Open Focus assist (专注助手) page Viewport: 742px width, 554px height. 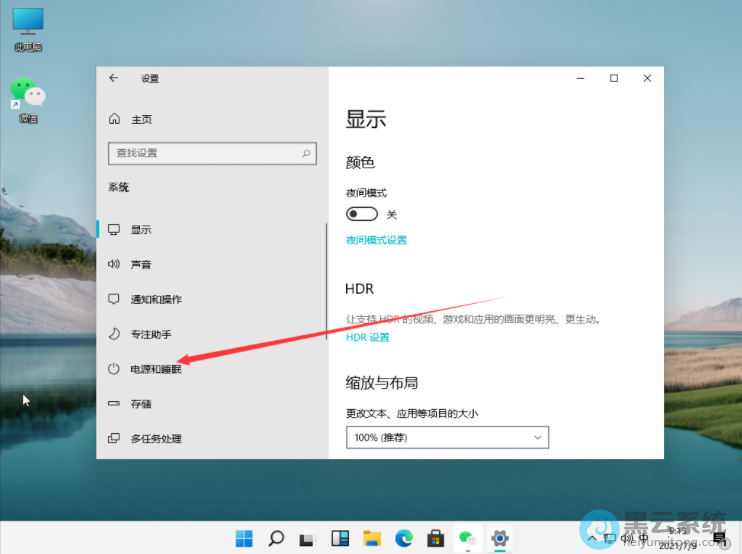coord(150,334)
